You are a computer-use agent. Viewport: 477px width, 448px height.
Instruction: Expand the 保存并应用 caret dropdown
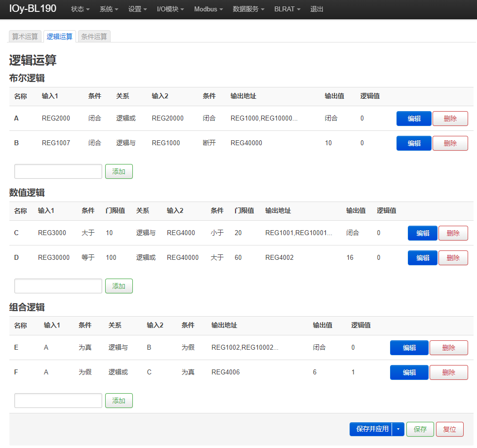tap(398, 429)
